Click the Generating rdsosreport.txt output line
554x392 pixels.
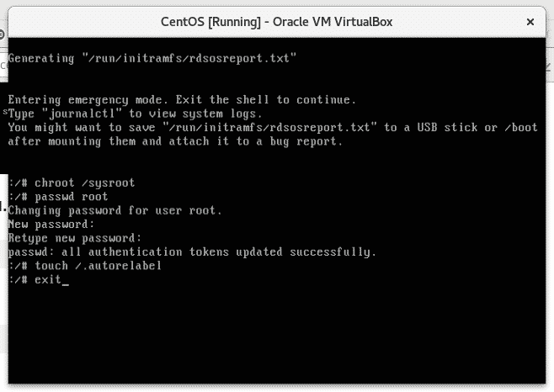(x=152, y=58)
